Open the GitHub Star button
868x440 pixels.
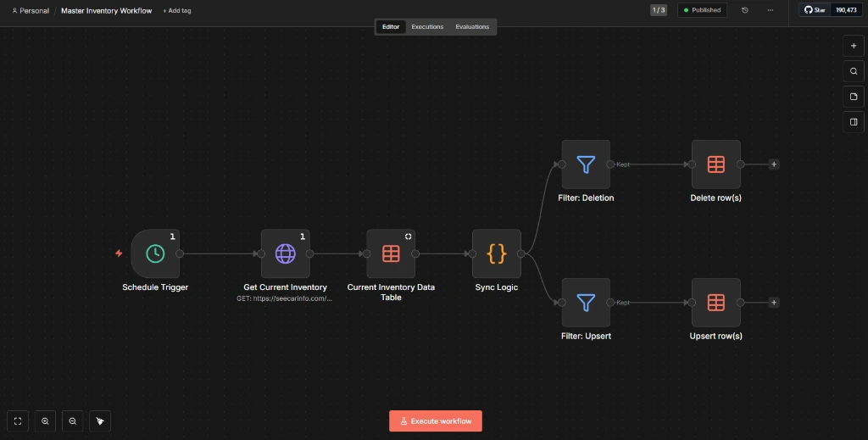tap(815, 10)
